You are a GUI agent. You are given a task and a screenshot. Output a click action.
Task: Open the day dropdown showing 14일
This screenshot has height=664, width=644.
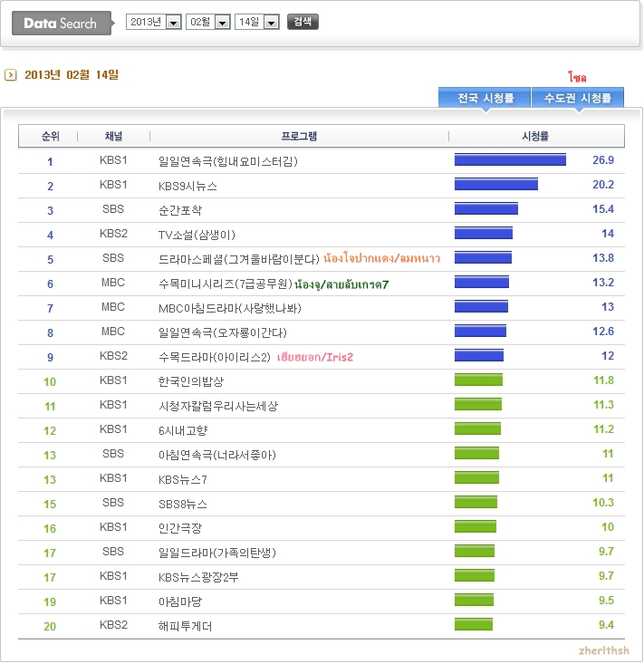click(257, 22)
